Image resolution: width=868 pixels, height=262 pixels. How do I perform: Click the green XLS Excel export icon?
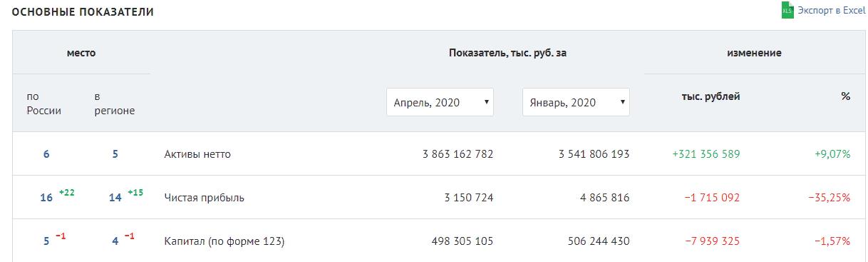click(x=787, y=11)
